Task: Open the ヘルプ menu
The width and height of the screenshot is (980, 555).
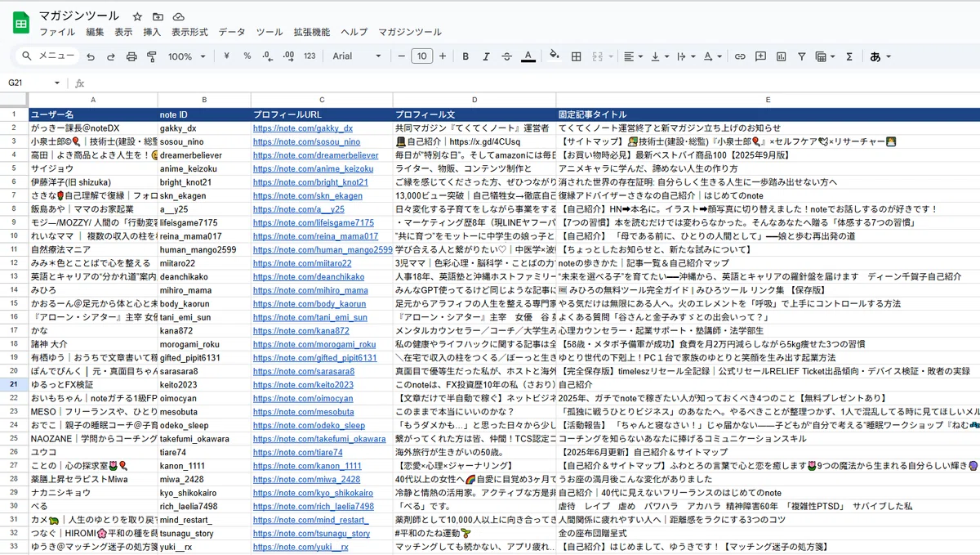Action: click(354, 32)
